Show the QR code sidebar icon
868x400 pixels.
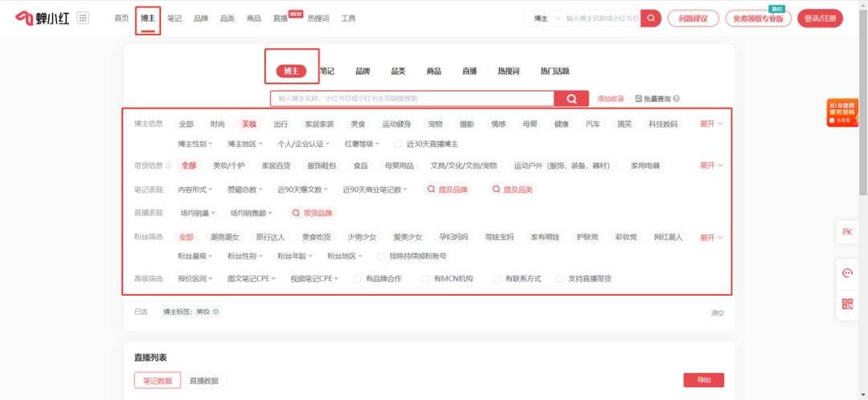(847, 303)
